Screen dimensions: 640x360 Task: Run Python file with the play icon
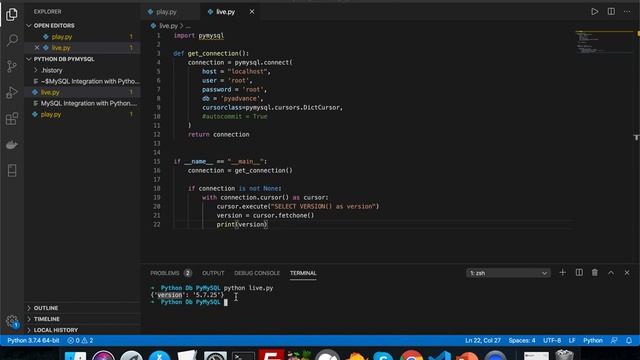[x=595, y=11]
